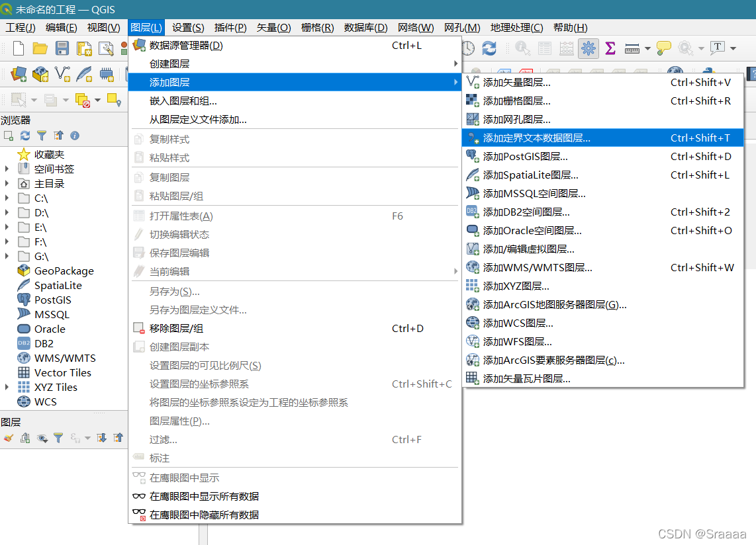
Task: Select 收藏夹 favorites in browser tree
Action: pyautogui.click(x=49, y=154)
